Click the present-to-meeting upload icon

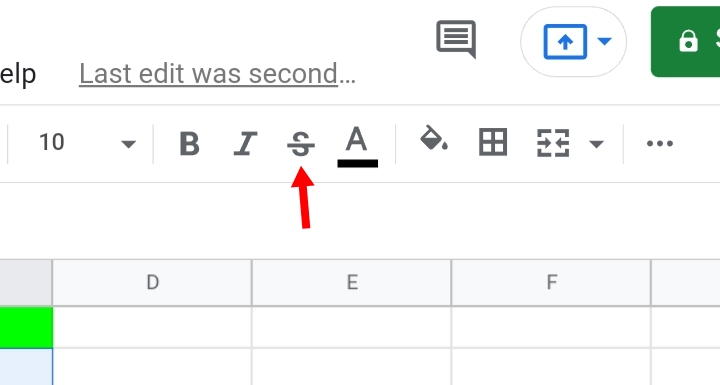pos(565,42)
